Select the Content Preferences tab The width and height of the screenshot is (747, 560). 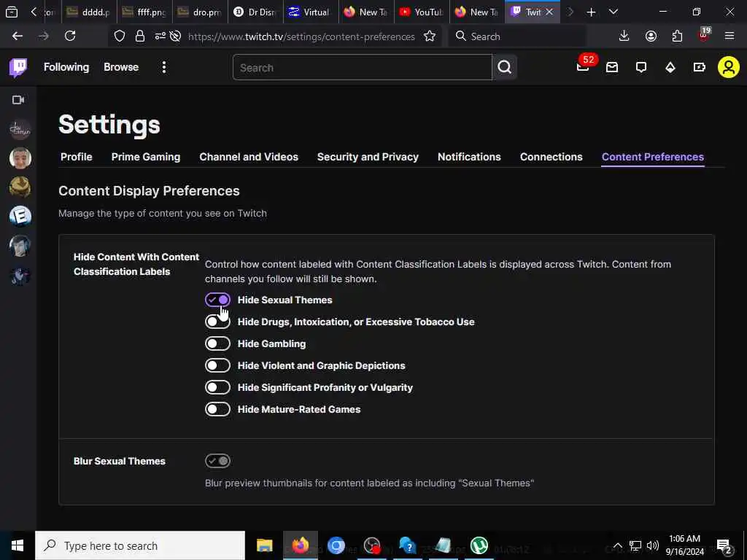[653, 157]
